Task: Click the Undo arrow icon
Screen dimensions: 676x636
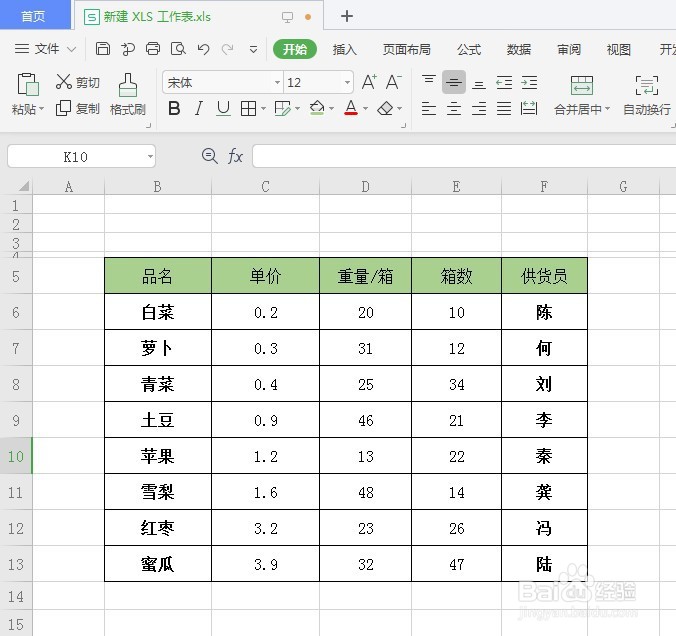Action: pyautogui.click(x=203, y=49)
